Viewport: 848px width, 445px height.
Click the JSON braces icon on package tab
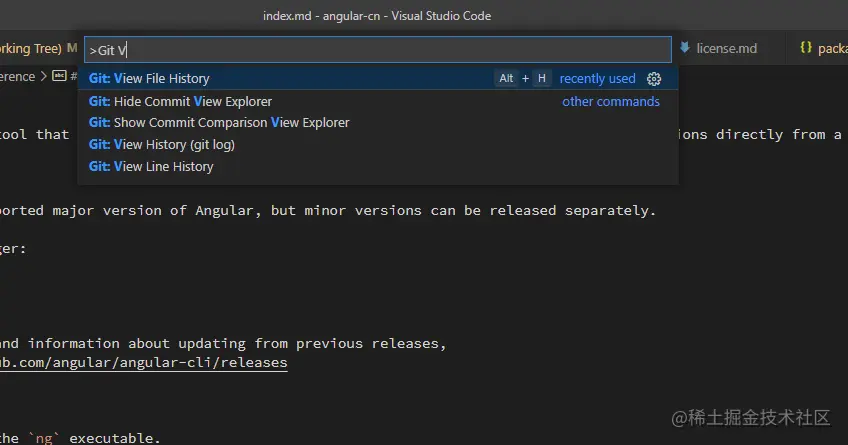(x=806, y=48)
